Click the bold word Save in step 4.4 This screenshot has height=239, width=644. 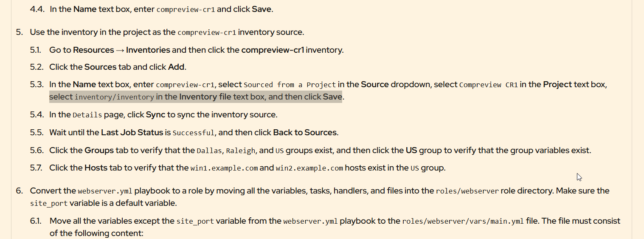(x=261, y=9)
